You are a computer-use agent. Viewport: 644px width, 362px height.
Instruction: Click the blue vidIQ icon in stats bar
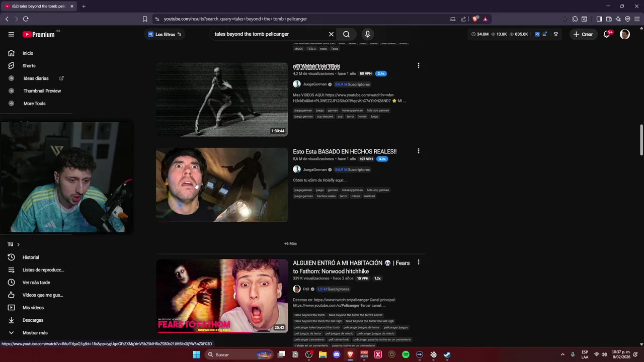tap(537, 34)
